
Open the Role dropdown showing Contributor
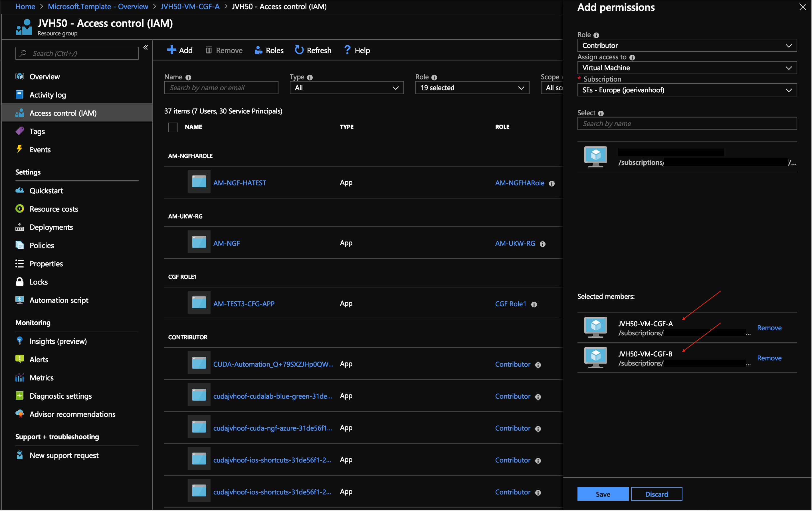[687, 46]
